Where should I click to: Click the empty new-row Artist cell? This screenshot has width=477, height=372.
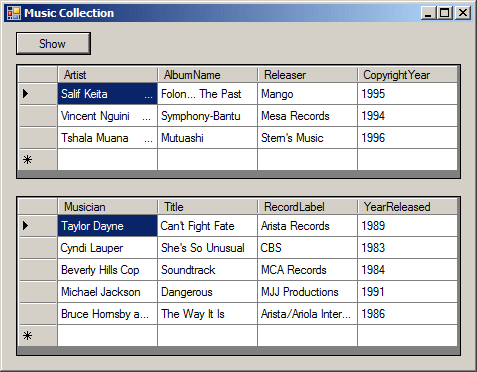point(107,160)
